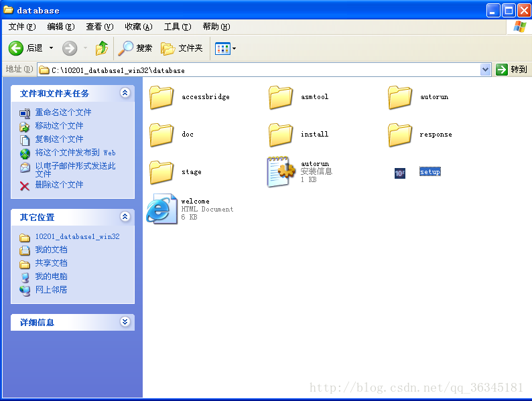The height and width of the screenshot is (401, 532).
Task: Open the Search (搜索) toolbar button
Action: (135, 48)
